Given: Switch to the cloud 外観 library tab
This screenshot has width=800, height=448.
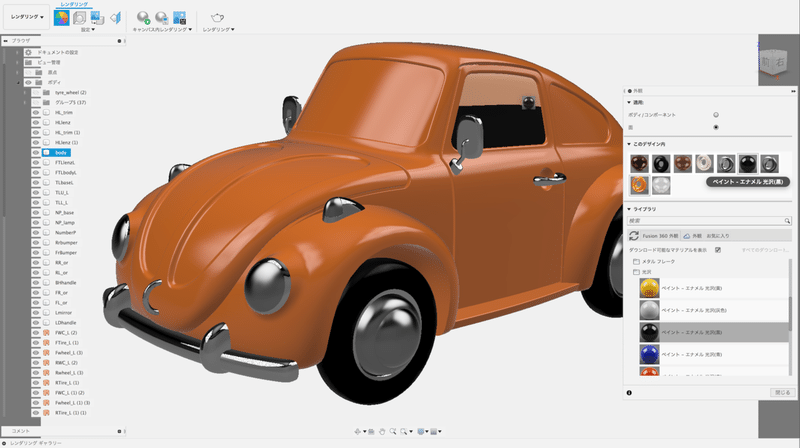Looking at the screenshot, I should click(x=693, y=236).
